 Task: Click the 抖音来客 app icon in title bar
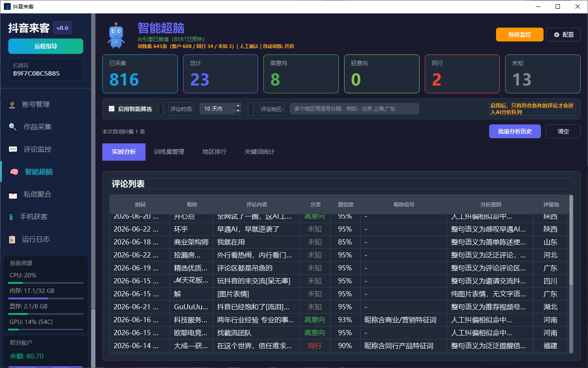(x=7, y=6)
